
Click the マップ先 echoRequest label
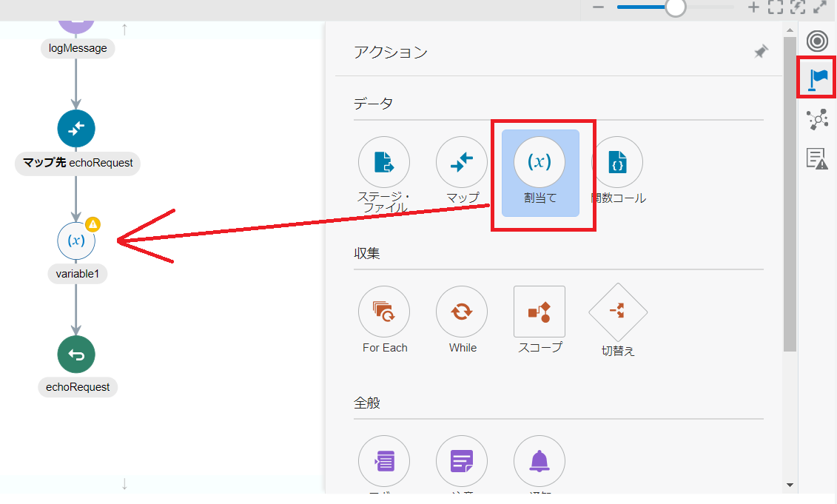[78, 163]
